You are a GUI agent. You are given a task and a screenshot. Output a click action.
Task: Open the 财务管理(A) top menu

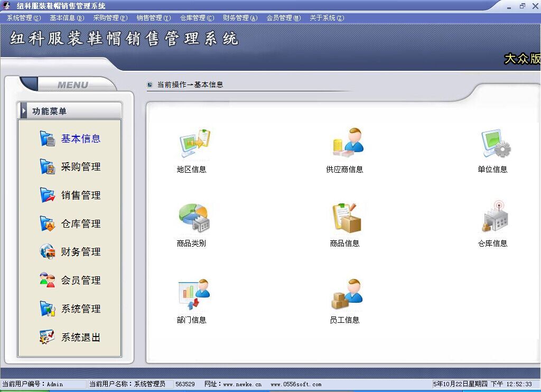tap(240, 18)
